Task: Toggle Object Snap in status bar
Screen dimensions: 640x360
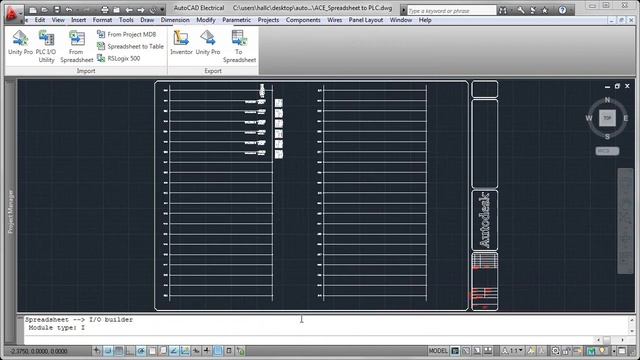Action: click(152, 351)
